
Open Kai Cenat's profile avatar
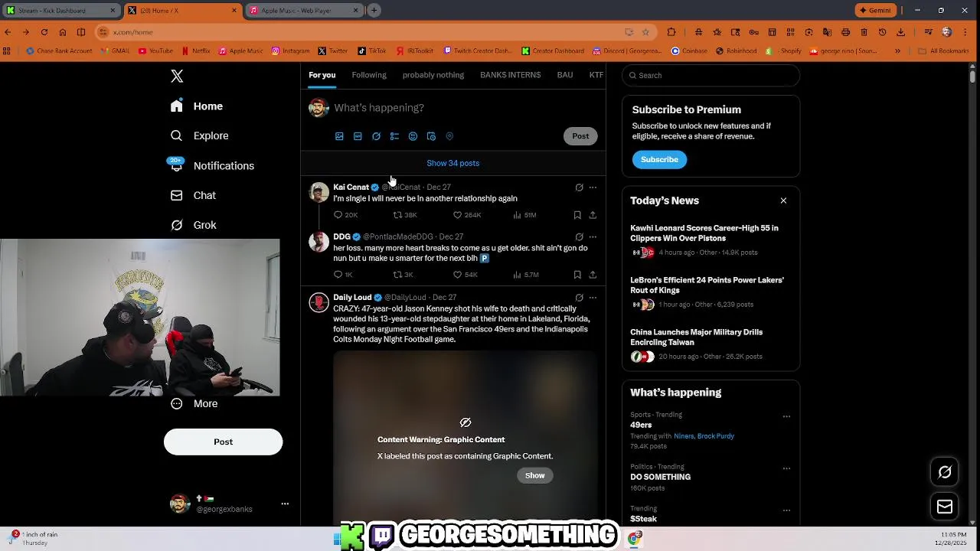pos(318,193)
